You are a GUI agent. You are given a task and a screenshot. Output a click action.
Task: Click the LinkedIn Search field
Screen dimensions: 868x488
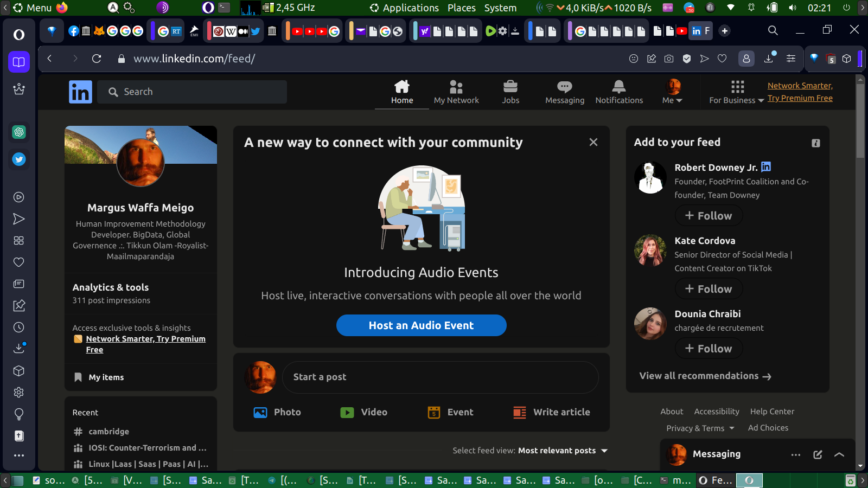192,92
